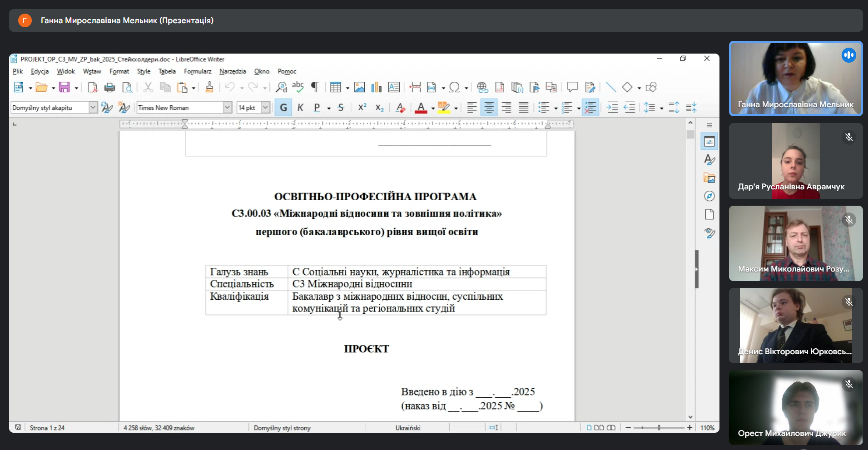Toggle formatting marks with the pilcrow
The width and height of the screenshot is (868, 450).
[x=314, y=87]
